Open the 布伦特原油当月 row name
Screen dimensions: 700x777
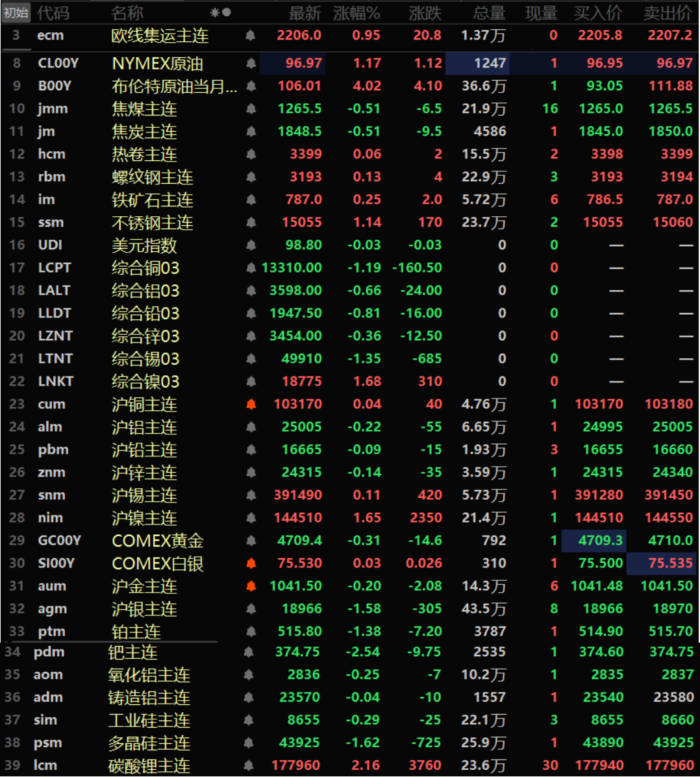point(174,86)
